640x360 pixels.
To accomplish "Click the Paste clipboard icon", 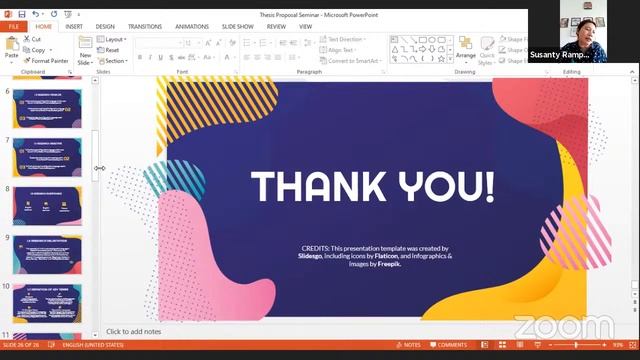I will click(12, 43).
